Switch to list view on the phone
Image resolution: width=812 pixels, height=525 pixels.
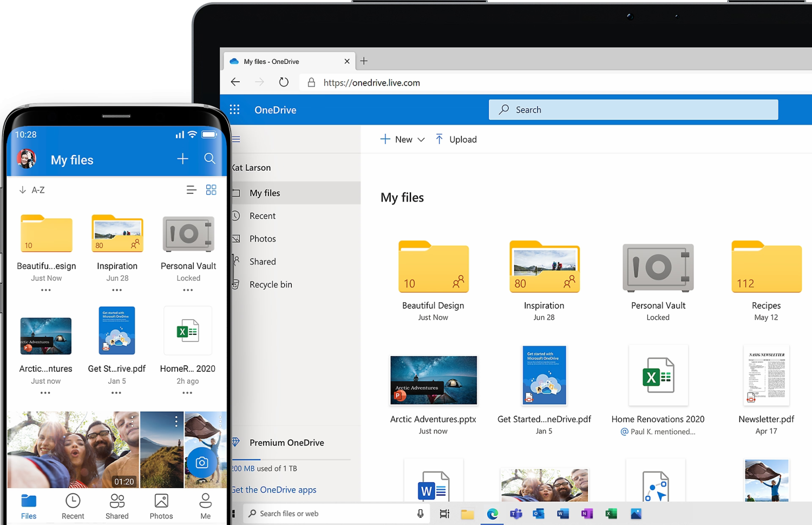[191, 190]
